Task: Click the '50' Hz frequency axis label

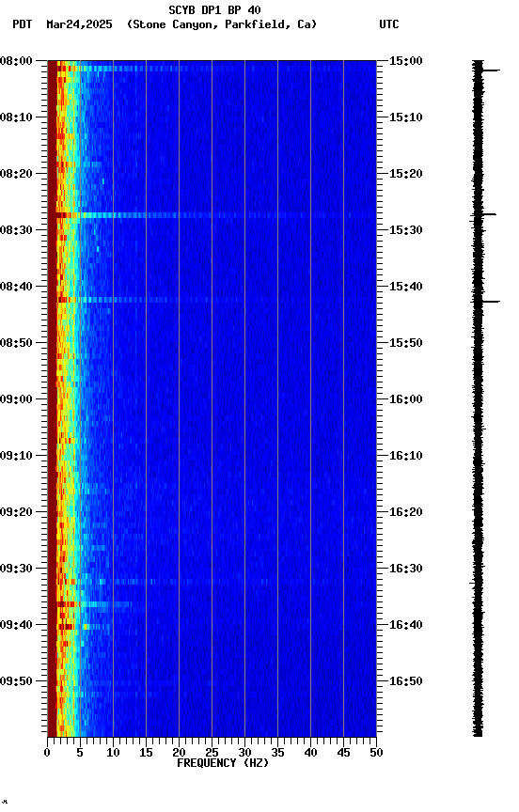Action: pyautogui.click(x=377, y=753)
